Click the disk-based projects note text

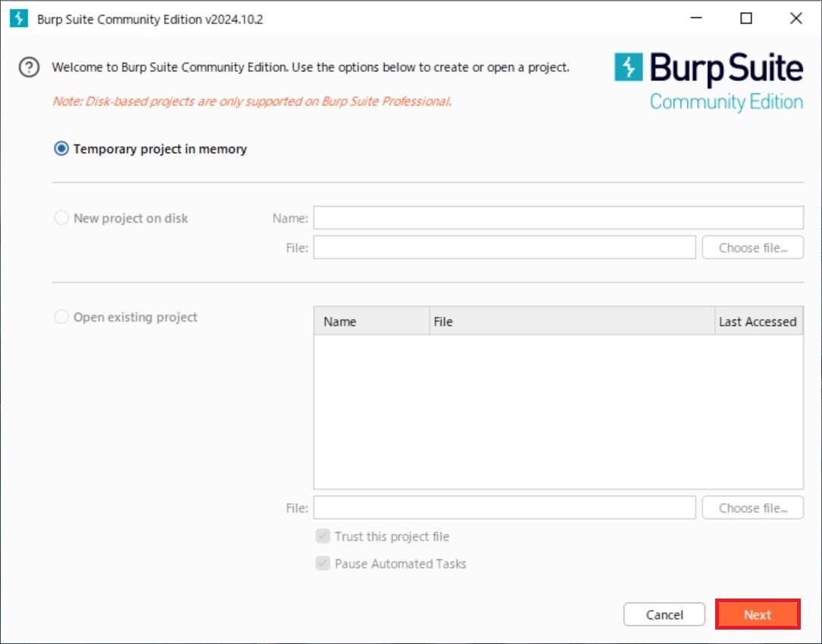[252, 102]
